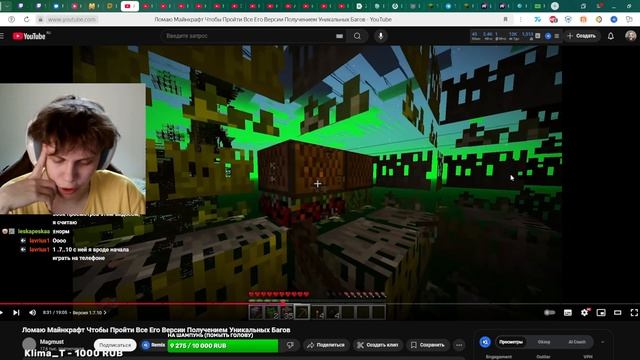Open the Создать create menu

582,36
